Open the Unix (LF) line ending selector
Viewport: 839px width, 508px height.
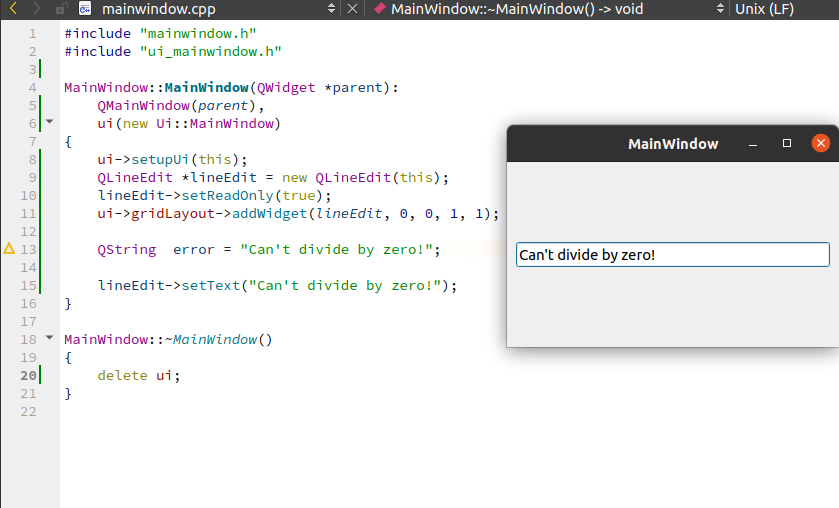point(764,9)
